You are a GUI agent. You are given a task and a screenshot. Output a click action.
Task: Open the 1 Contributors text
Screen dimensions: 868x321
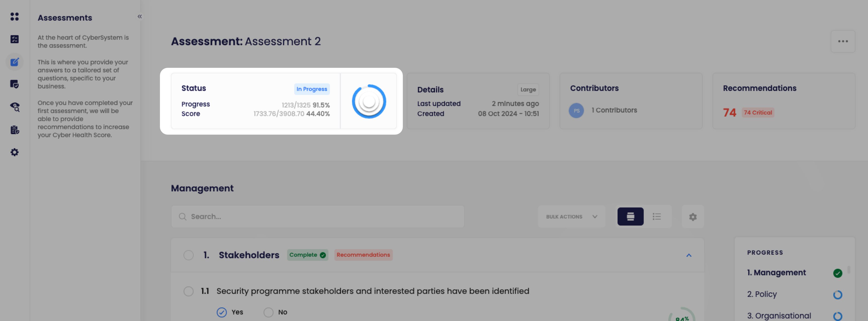tap(614, 110)
